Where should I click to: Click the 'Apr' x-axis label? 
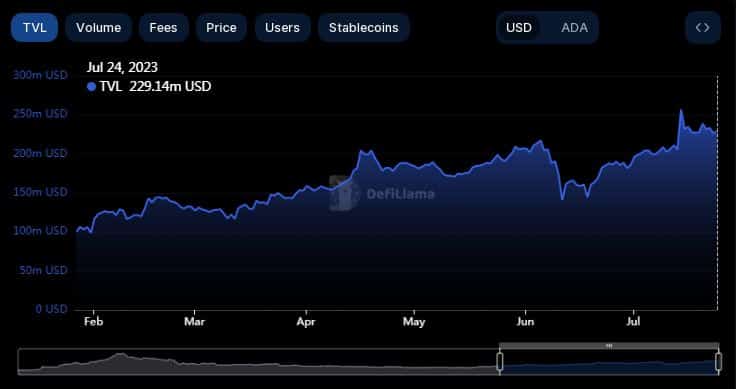pos(306,322)
